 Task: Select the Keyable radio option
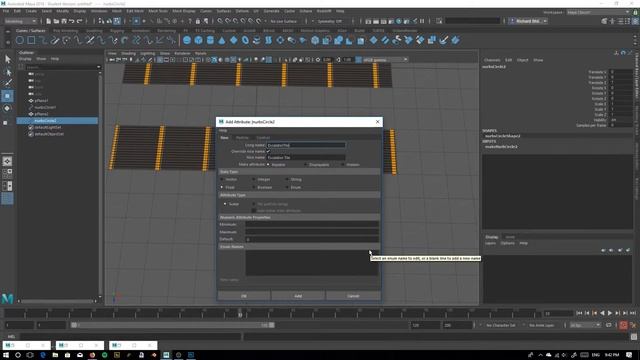pyautogui.click(x=268, y=164)
